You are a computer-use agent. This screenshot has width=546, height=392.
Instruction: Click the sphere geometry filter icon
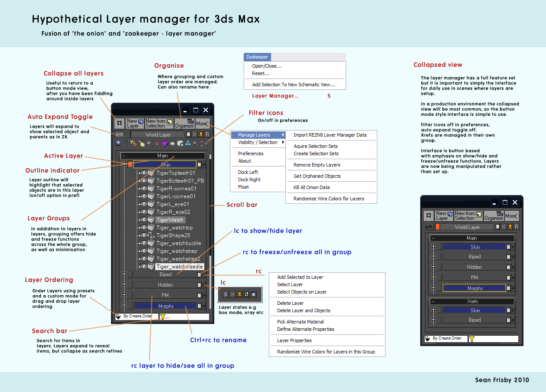point(118,144)
